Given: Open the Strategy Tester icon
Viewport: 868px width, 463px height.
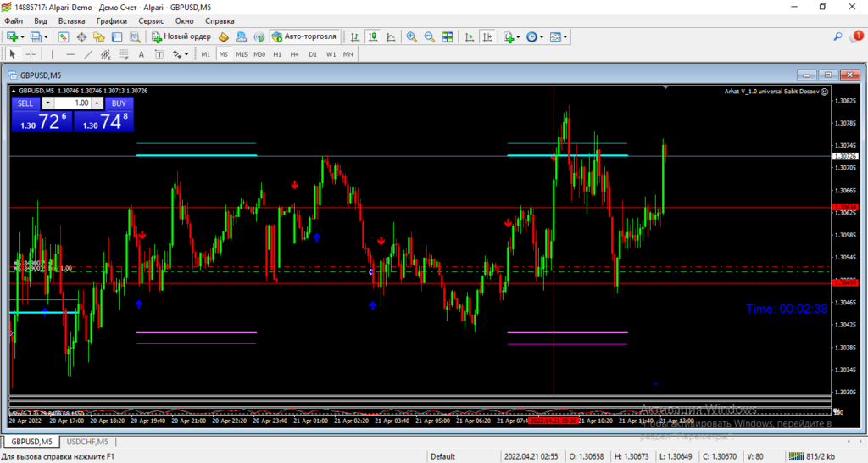Looking at the screenshot, I should pos(135,37).
